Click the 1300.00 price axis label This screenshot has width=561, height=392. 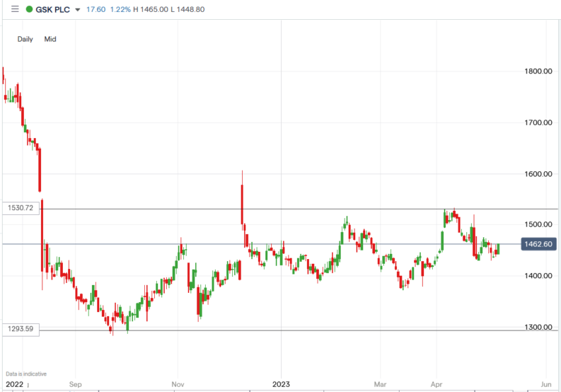point(537,327)
